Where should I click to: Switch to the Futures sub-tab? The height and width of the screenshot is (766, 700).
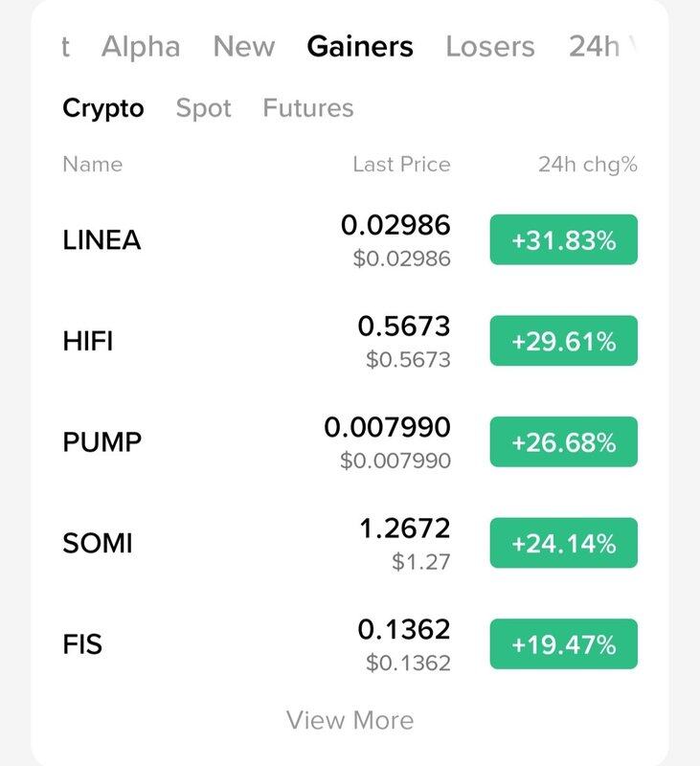coord(307,108)
